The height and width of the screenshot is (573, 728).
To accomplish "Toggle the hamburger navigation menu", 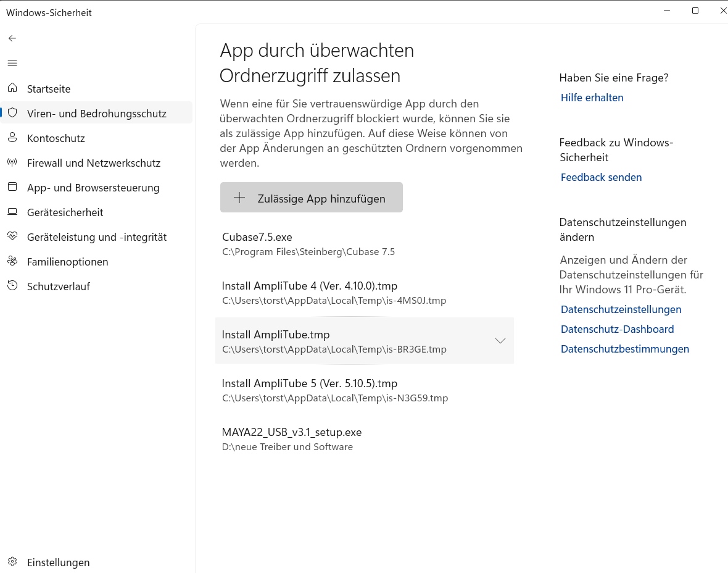I will (12, 63).
